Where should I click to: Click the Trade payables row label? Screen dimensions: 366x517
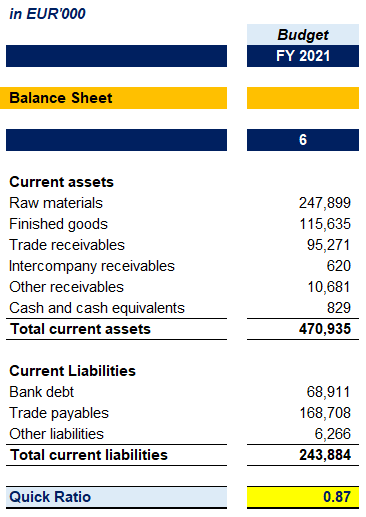59,413
